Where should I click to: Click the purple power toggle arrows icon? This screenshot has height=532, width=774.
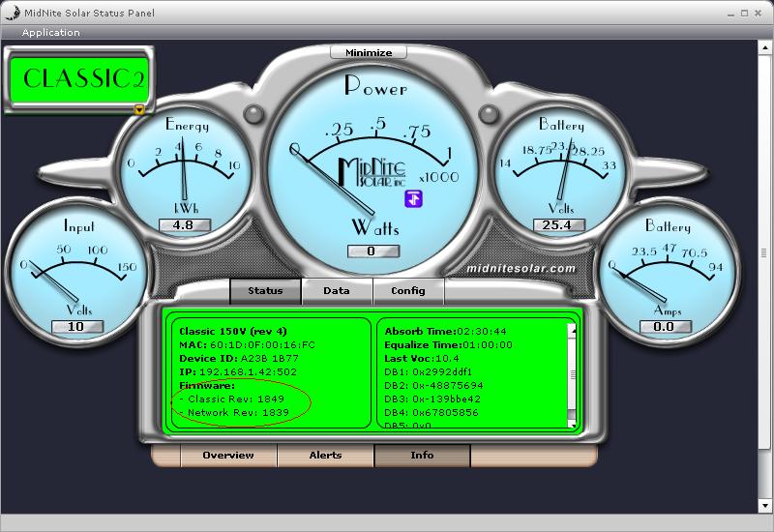tap(414, 198)
